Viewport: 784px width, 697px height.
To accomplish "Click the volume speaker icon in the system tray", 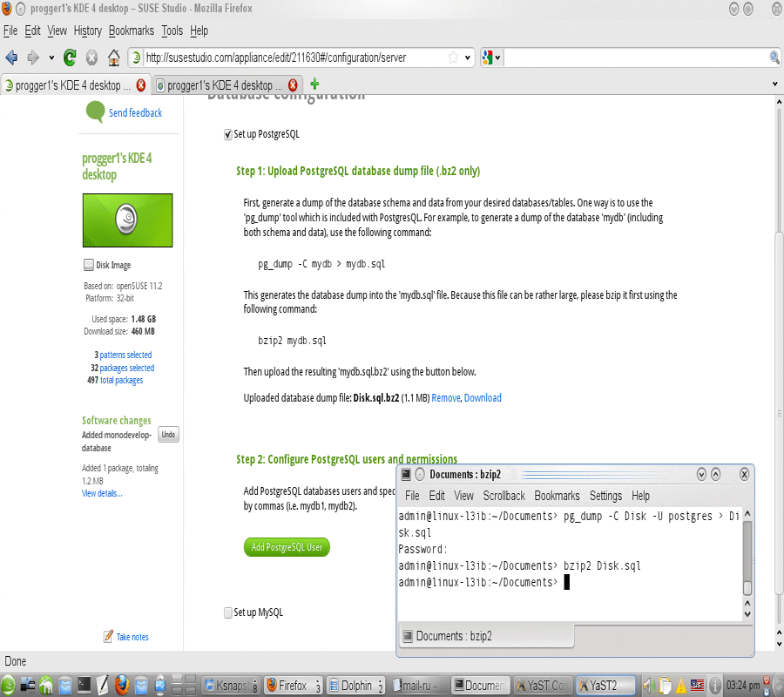I will (x=649, y=685).
